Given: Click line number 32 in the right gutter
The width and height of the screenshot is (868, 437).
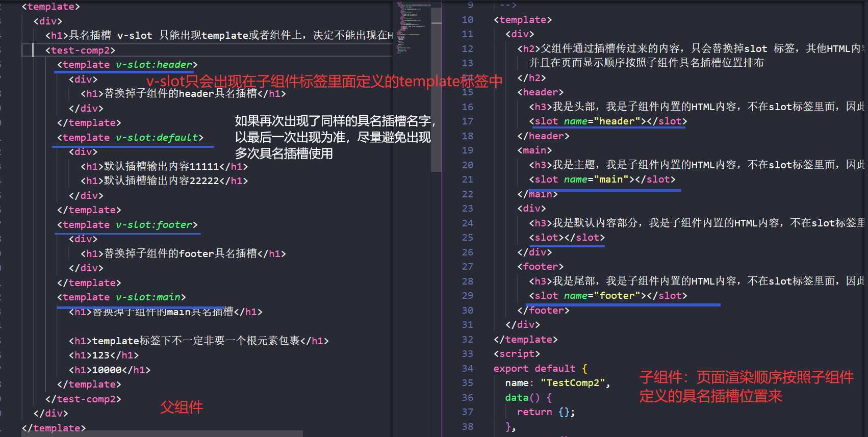Looking at the screenshot, I should coord(468,340).
